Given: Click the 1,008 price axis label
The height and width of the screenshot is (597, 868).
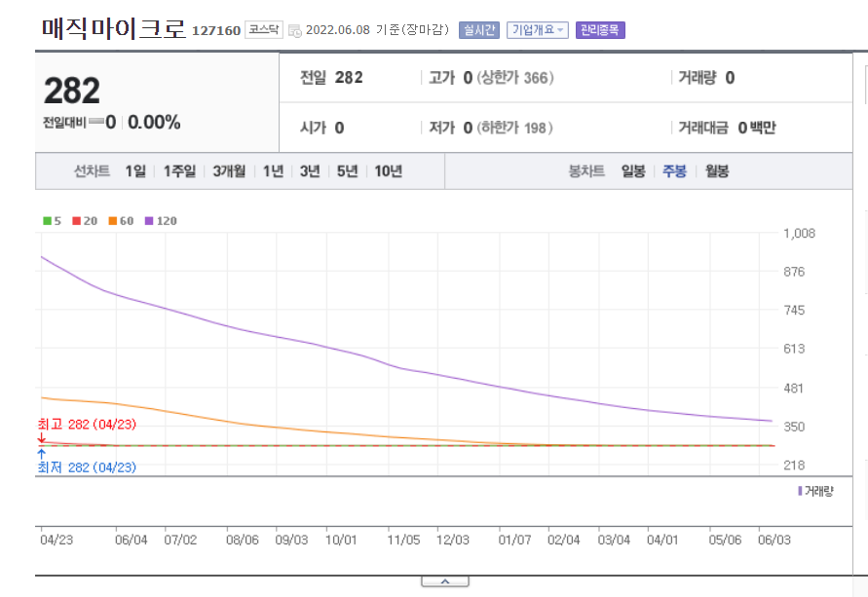Looking at the screenshot, I should (x=800, y=233).
